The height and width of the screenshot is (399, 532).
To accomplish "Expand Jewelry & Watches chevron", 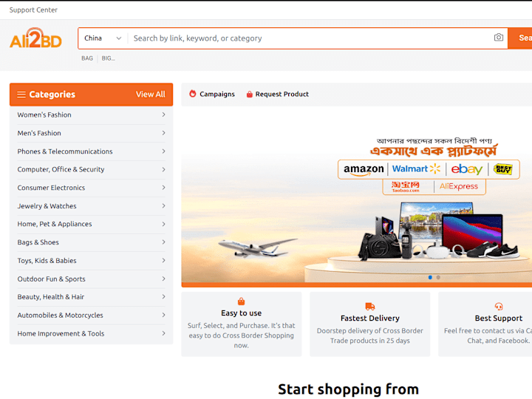I will click(x=163, y=206).
